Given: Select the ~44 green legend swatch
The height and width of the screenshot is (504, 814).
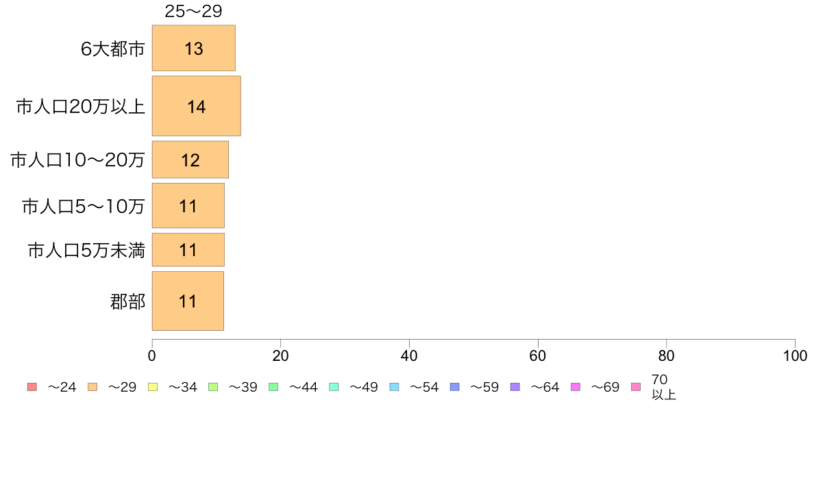Looking at the screenshot, I should [x=273, y=387].
